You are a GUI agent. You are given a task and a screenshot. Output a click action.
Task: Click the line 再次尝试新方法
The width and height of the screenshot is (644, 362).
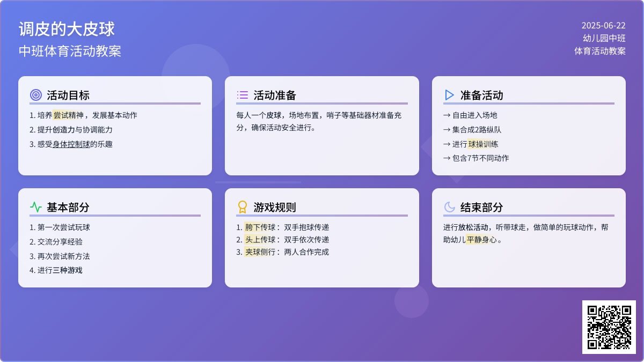click(x=60, y=256)
